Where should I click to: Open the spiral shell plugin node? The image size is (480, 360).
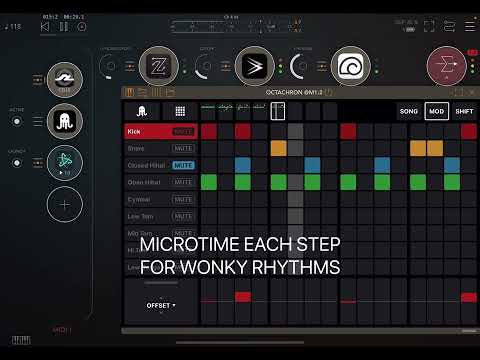click(x=350, y=66)
